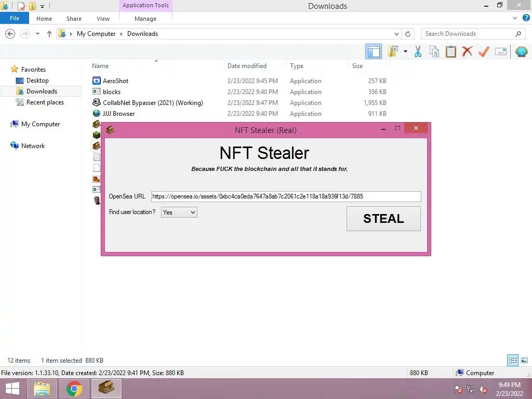The height and width of the screenshot is (399, 532).
Task: Select Downloads in the navigation pane
Action: tap(42, 91)
